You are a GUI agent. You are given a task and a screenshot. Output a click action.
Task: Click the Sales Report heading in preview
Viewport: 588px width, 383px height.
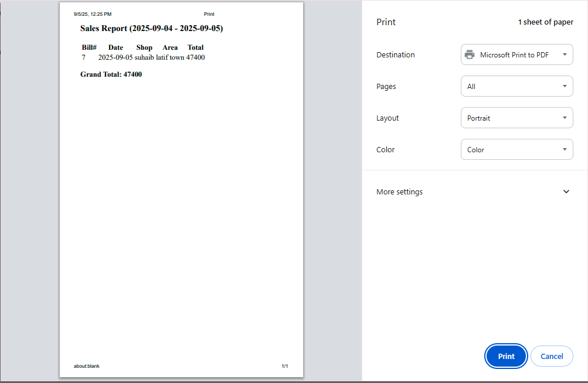coord(151,28)
